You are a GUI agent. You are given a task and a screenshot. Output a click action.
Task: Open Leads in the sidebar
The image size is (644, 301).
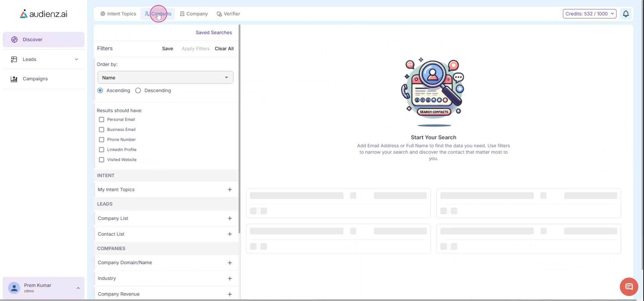coord(44,59)
